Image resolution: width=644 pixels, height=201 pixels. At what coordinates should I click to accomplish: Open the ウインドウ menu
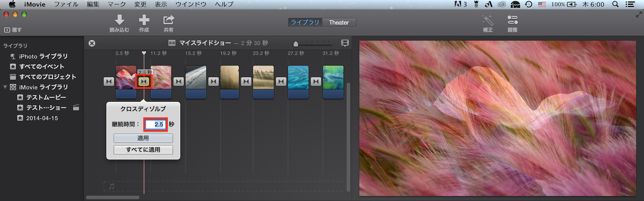191,4
